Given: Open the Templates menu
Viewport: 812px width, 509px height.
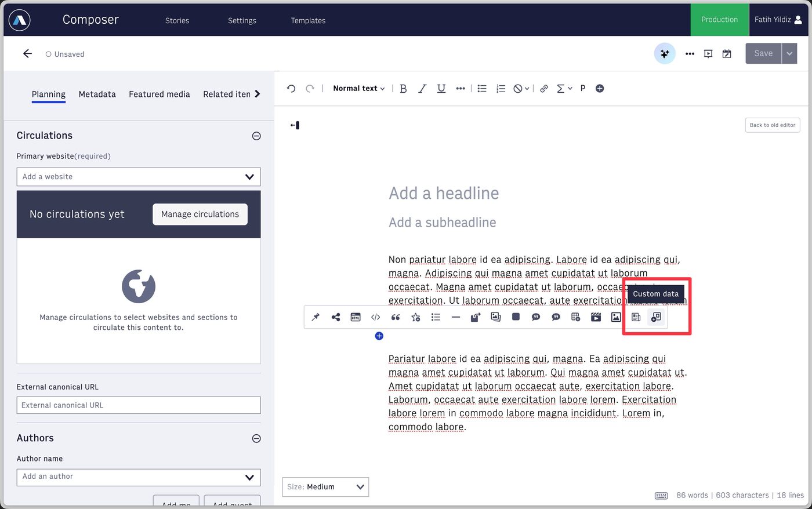Looking at the screenshot, I should tap(308, 20).
